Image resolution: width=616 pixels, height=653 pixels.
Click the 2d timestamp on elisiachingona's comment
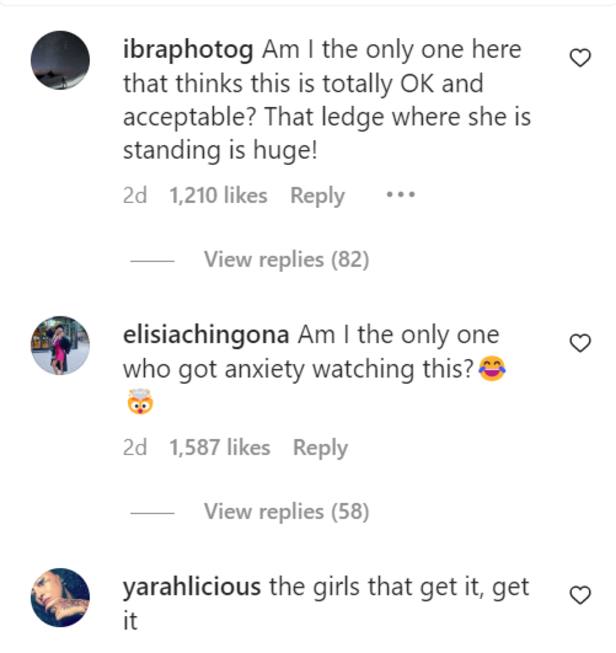135,448
